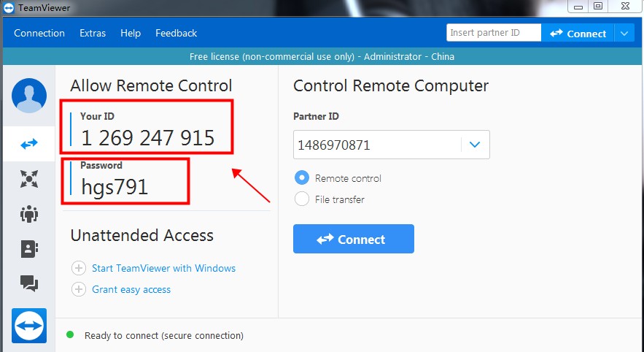Select the Remote Control arrows sidebar icon
Viewport: 644px width, 352px height.
click(28, 144)
